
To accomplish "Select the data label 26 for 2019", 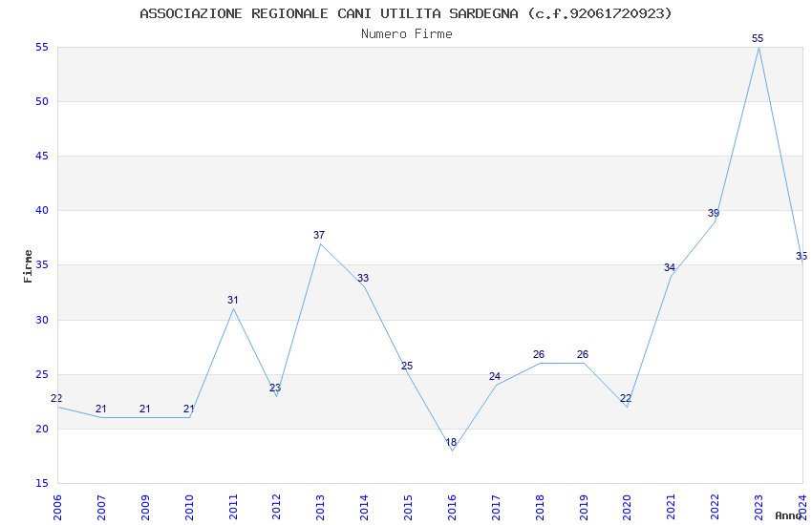I will (582, 354).
